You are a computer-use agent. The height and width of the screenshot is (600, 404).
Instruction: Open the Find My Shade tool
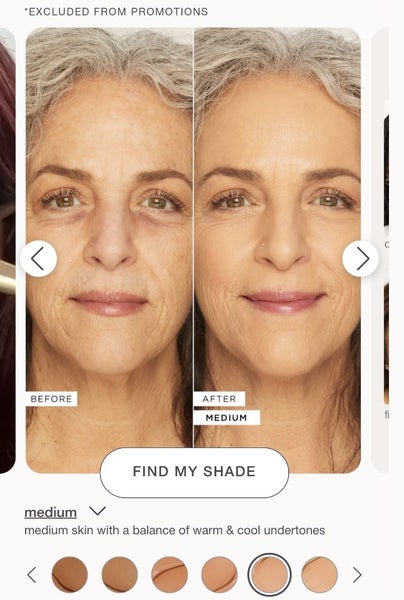coord(194,472)
